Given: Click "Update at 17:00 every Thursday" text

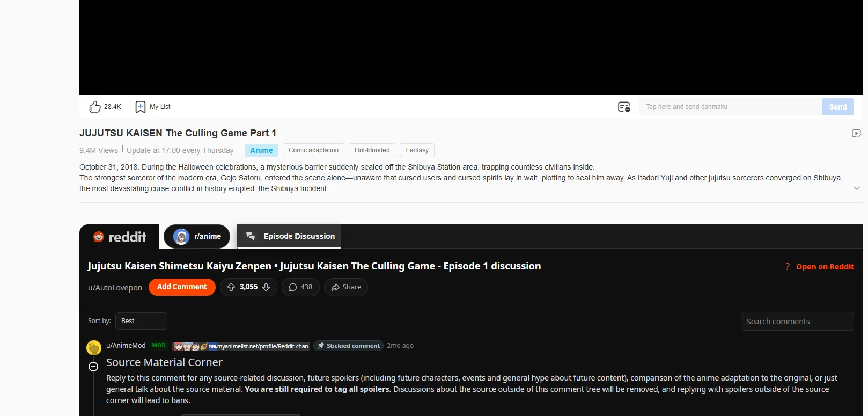Looking at the screenshot, I should 180,150.
